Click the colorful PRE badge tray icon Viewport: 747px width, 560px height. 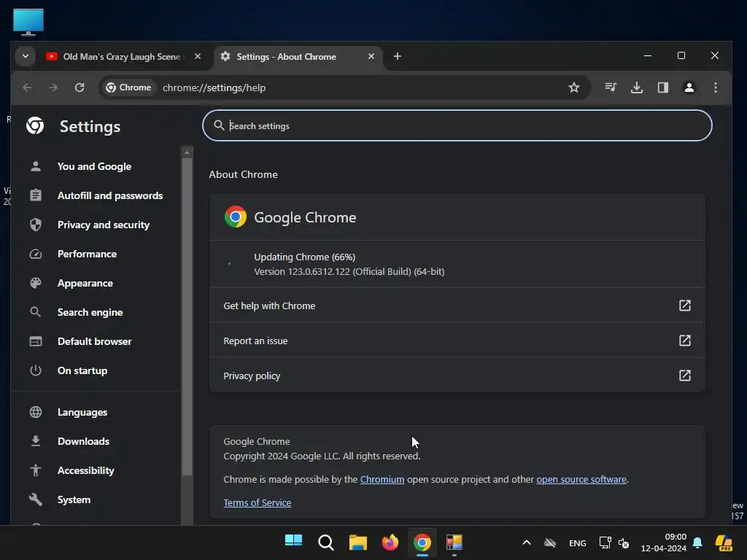click(724, 542)
